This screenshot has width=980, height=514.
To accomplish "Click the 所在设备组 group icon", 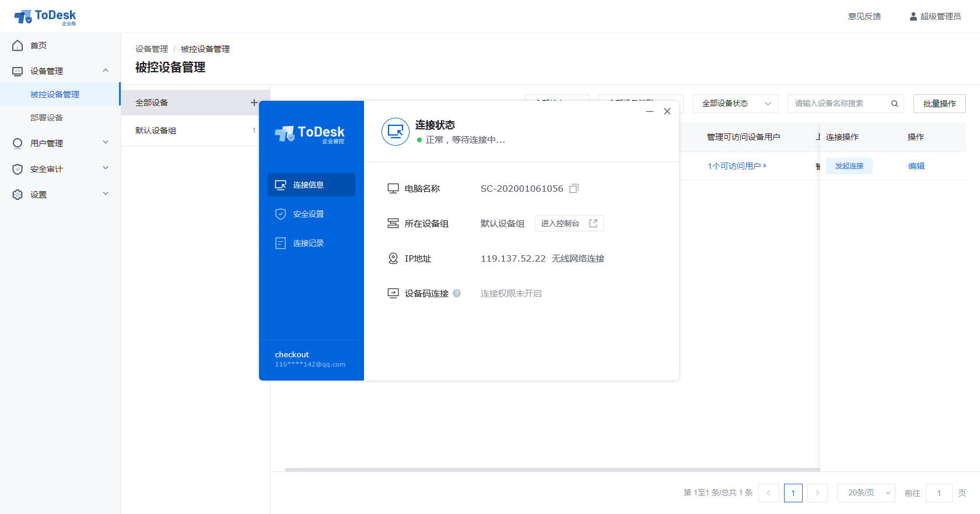I will pyautogui.click(x=393, y=223).
